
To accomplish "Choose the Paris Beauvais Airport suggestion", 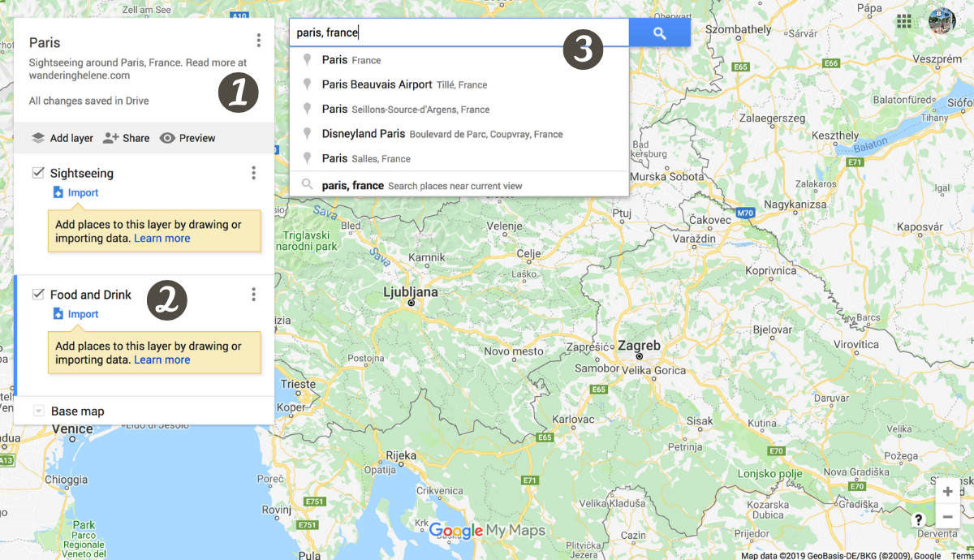I will [459, 84].
